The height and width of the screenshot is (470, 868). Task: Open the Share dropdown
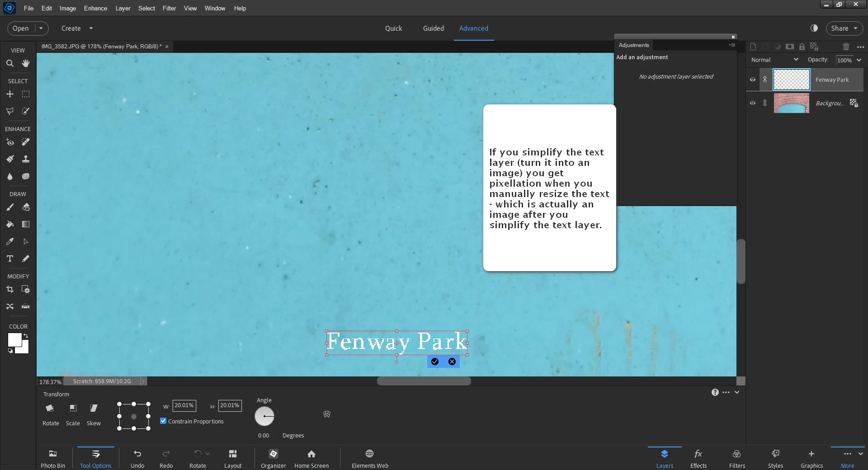pyautogui.click(x=844, y=28)
